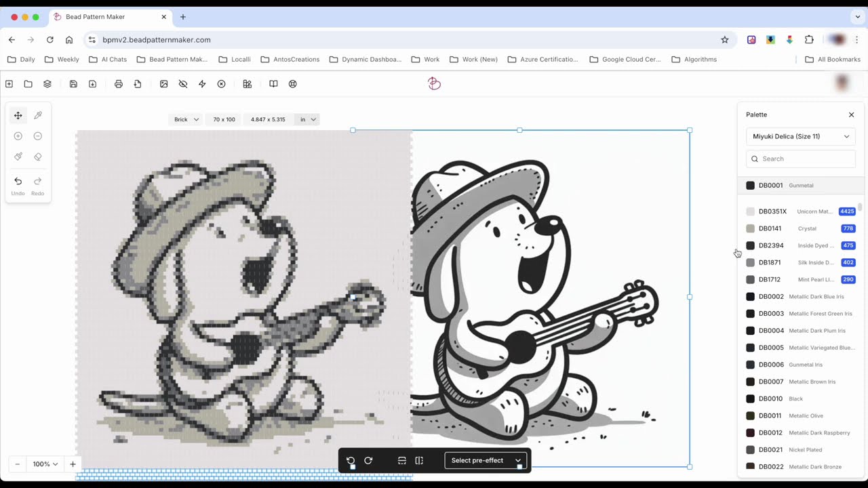Image resolution: width=868 pixels, height=488 pixels.
Task: Select the paintbrush tool
Action: pyautogui.click(x=18, y=157)
